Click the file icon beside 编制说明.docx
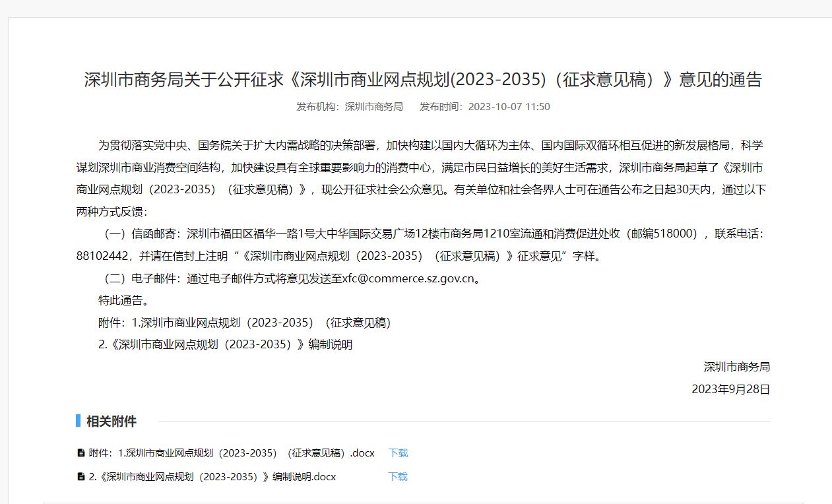 coord(81,477)
